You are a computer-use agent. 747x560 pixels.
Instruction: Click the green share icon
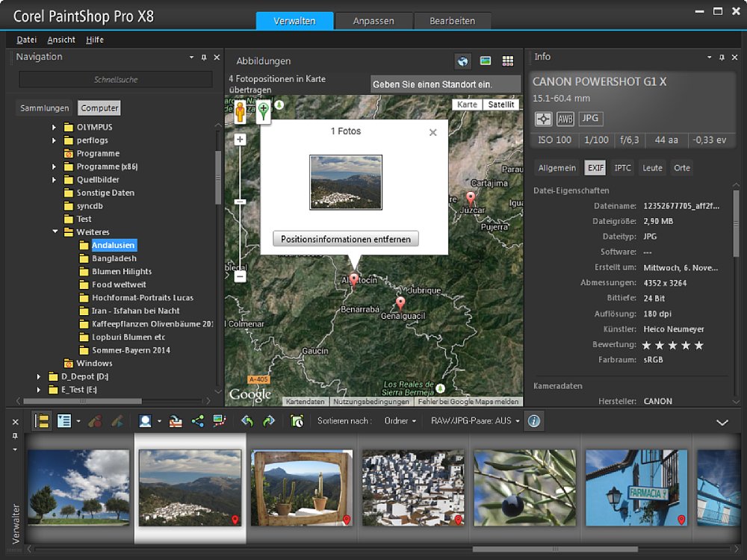[198, 421]
